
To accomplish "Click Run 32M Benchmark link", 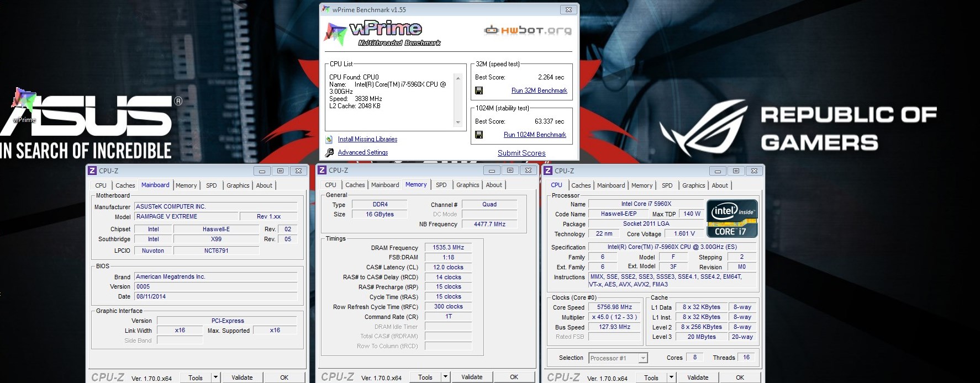I will pos(539,91).
